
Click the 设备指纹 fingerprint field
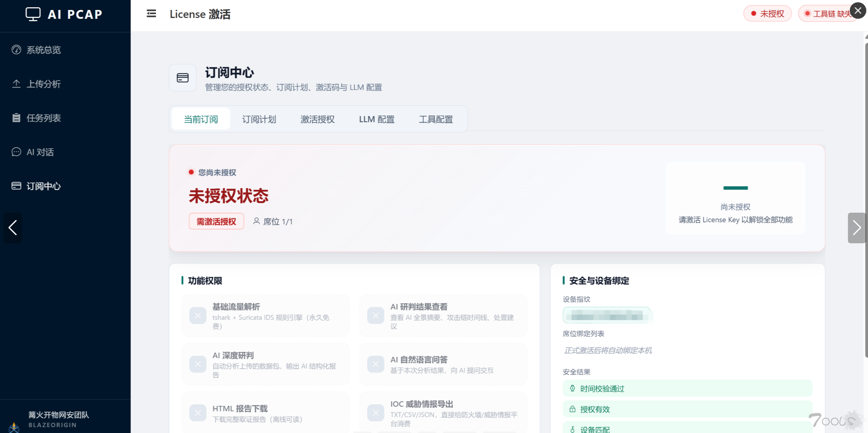tap(607, 316)
